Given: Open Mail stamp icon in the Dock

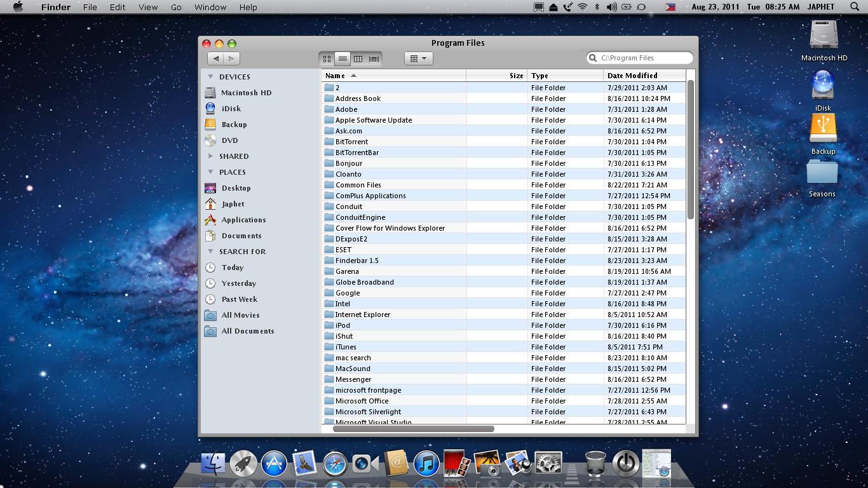Looking at the screenshot, I should 304,464.
